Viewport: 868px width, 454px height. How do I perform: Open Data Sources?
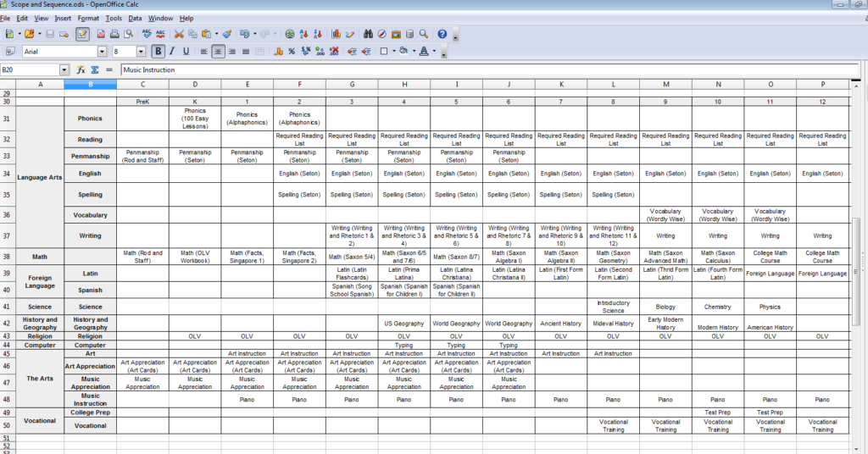[x=409, y=34]
